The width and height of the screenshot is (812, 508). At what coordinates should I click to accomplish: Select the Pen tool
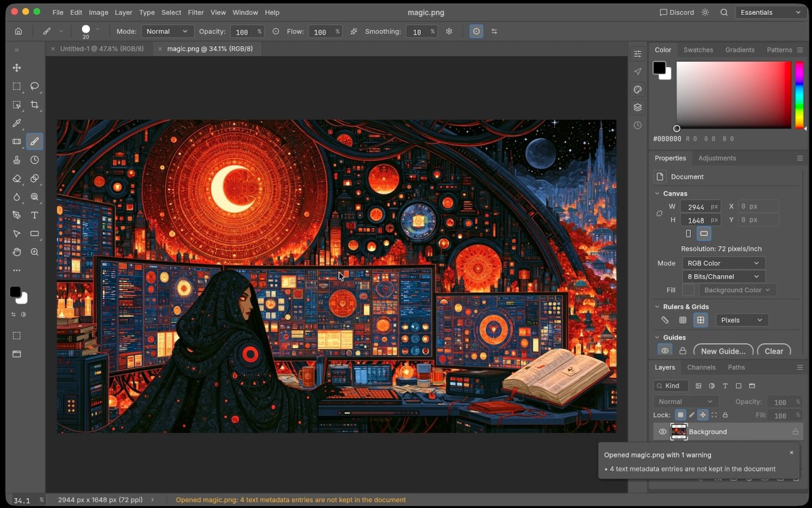(x=17, y=215)
